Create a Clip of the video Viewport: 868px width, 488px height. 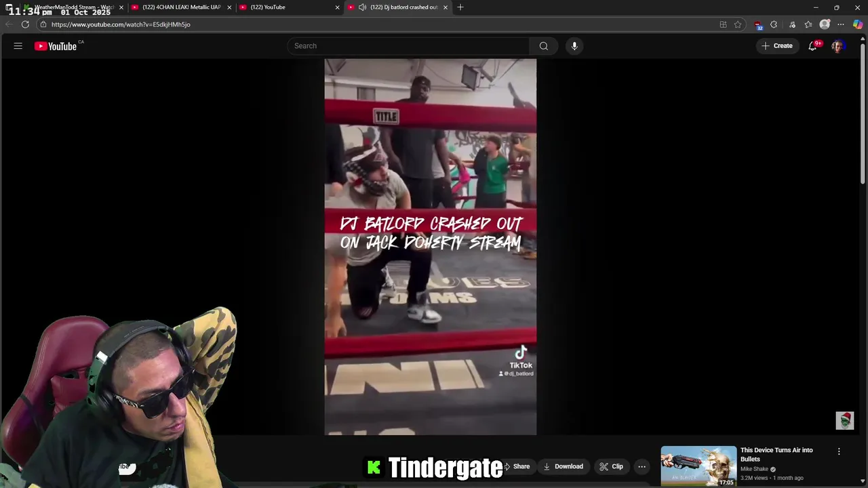click(611, 466)
